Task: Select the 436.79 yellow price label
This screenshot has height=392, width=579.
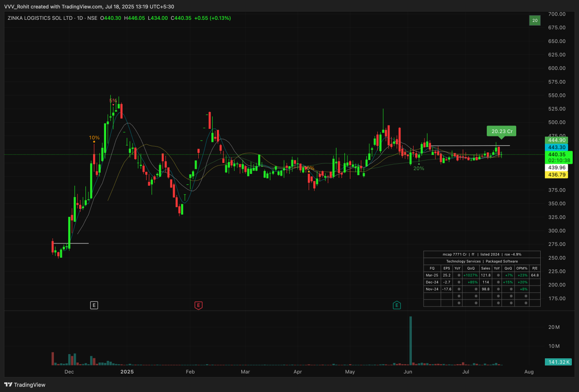Action: pyautogui.click(x=556, y=175)
